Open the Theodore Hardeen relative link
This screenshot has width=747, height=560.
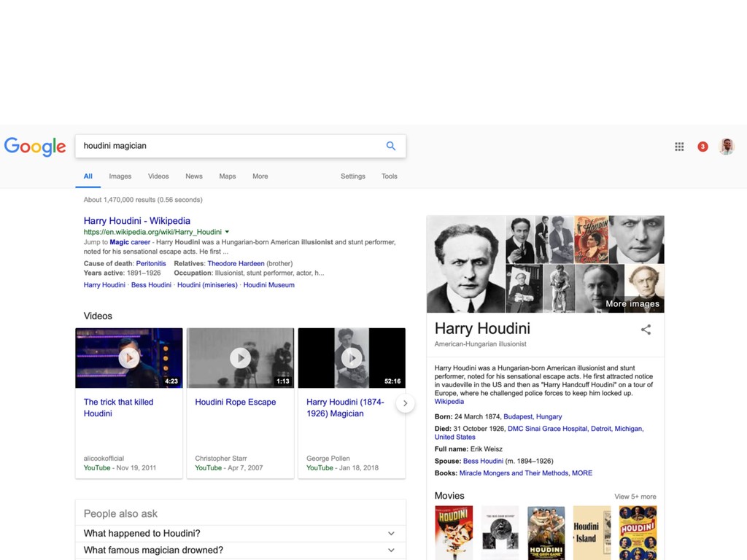pyautogui.click(x=236, y=263)
